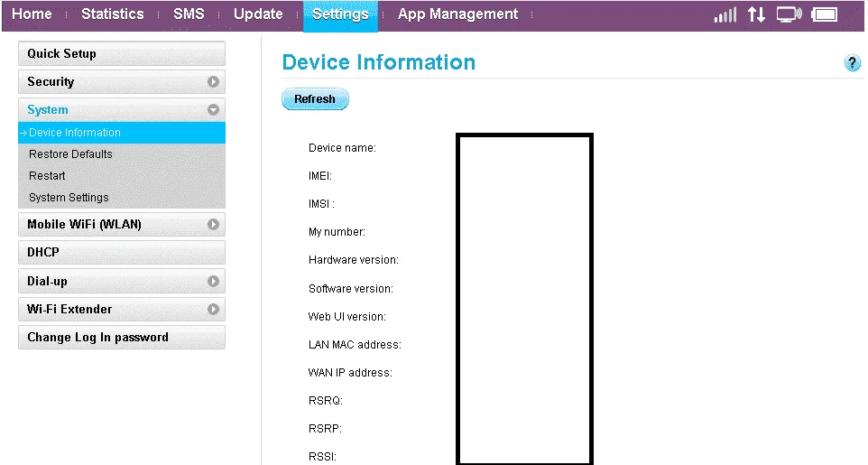Click the connected Wi-Fi devices monitor icon
The width and height of the screenshot is (868, 465).
(789, 15)
